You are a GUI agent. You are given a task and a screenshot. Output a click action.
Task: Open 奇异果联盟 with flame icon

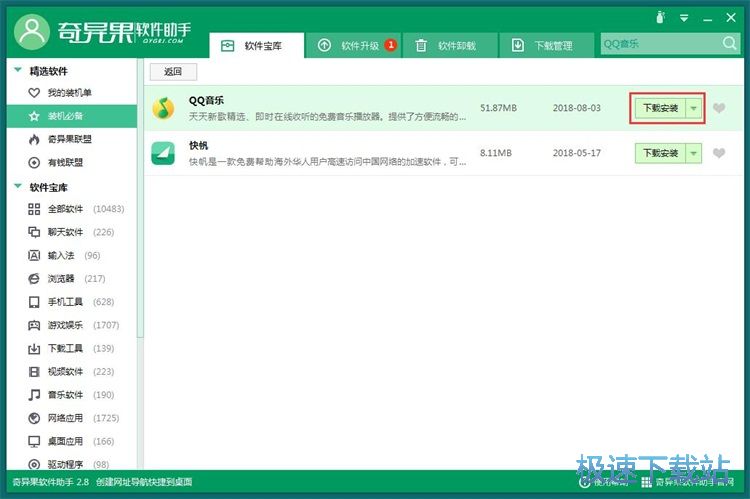click(72, 139)
